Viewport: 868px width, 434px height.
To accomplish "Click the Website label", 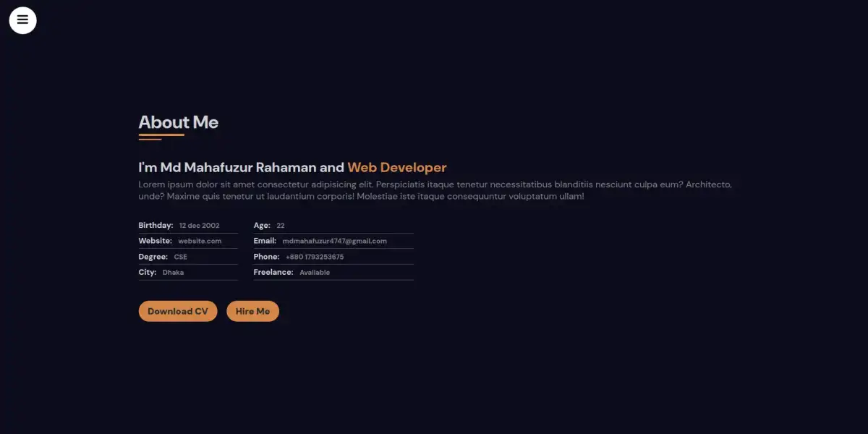I will [156, 241].
